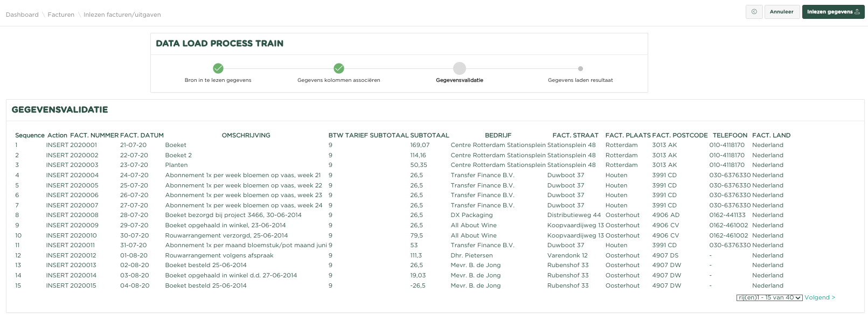868x321 pixels.
Task: Click the FACT. POSTCODE column header
Action: point(680,135)
